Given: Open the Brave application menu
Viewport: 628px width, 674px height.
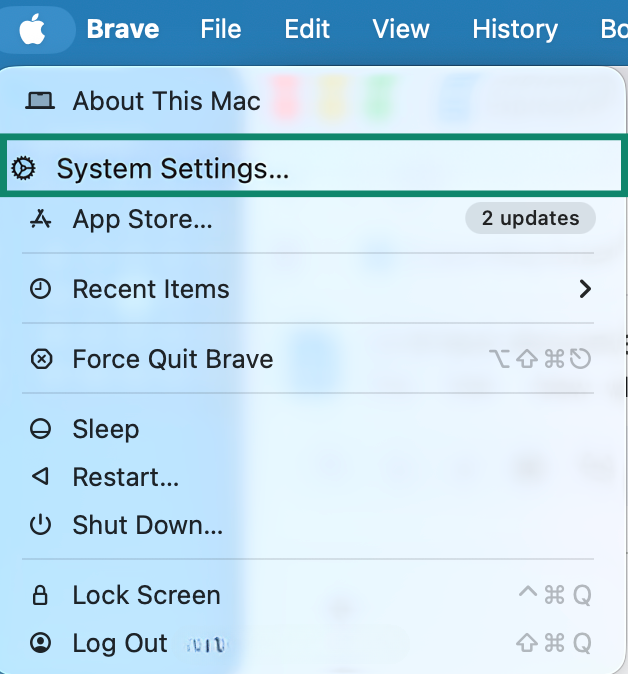Looking at the screenshot, I should pyautogui.click(x=123, y=28).
